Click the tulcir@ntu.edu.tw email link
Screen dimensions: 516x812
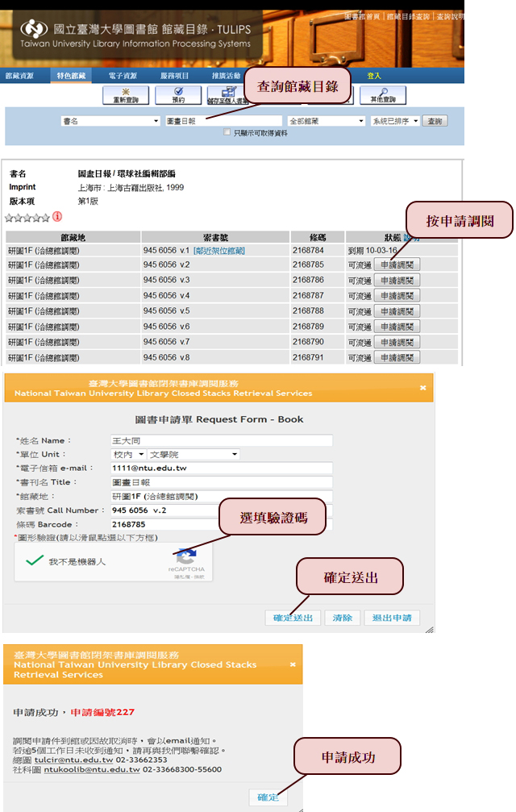coord(73,760)
